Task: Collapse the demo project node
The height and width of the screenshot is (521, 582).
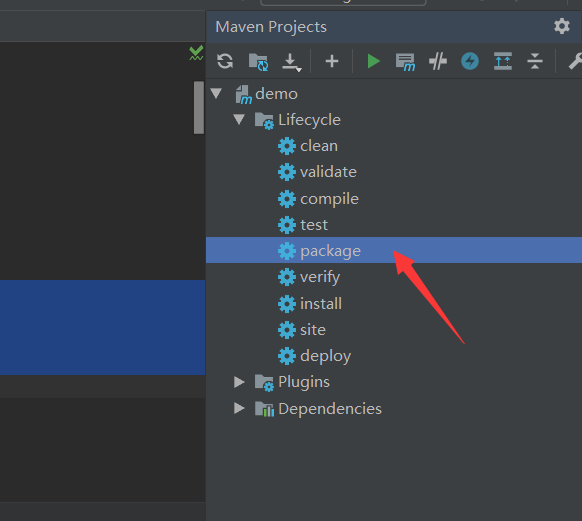Action: (x=216, y=93)
